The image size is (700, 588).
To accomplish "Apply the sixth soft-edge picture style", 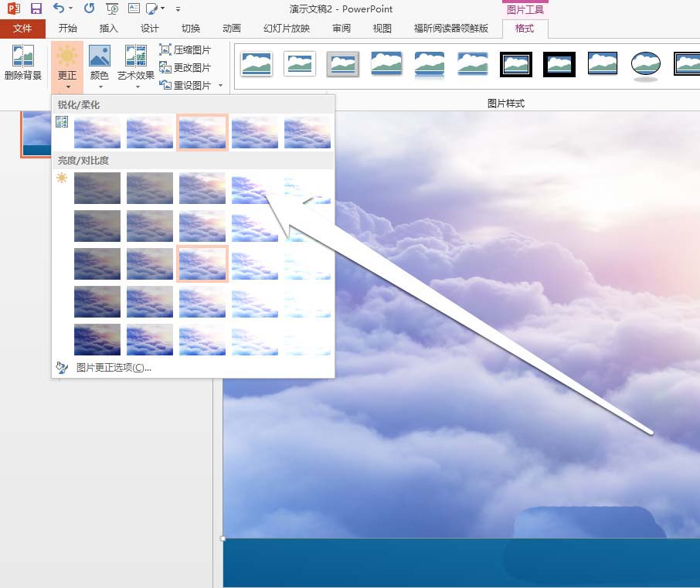I will click(473, 64).
